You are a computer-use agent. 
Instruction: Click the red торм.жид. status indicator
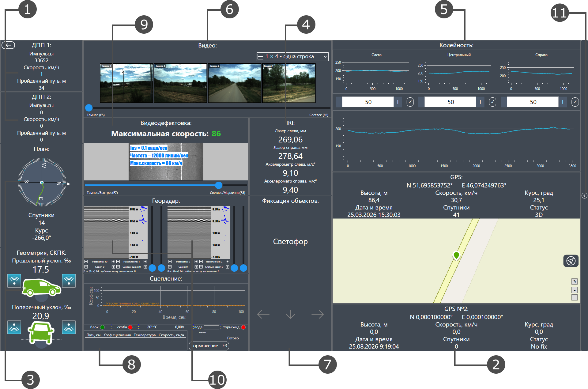point(243,327)
